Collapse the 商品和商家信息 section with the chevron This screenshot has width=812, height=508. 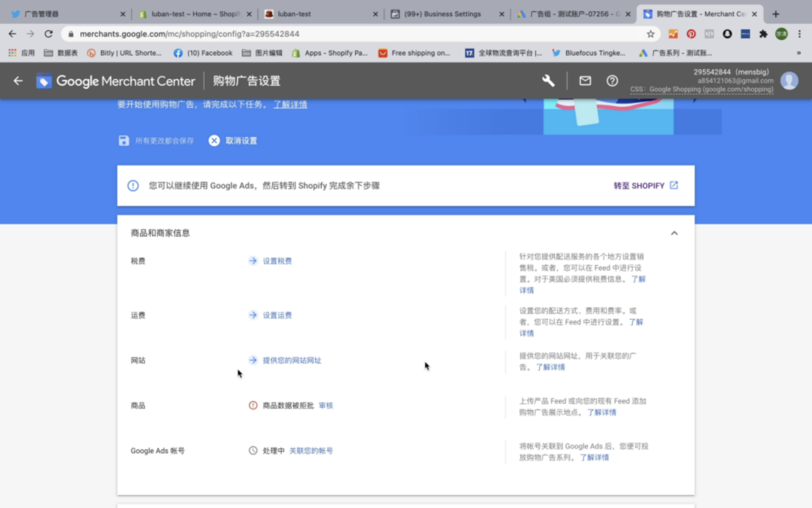(x=674, y=233)
